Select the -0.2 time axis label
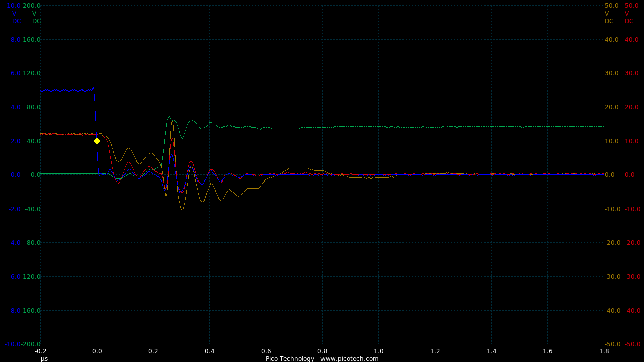644x362 pixels. coord(40,351)
